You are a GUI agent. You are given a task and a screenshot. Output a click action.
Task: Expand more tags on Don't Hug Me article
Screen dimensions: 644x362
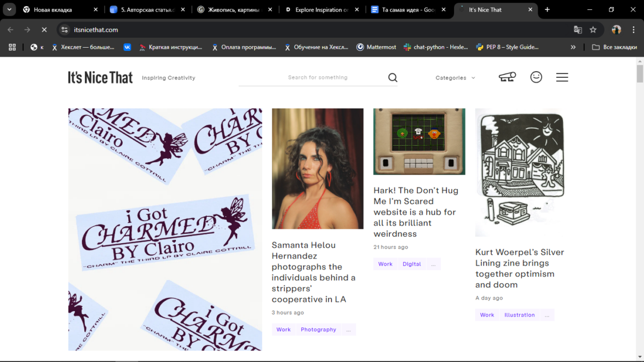pos(433,264)
